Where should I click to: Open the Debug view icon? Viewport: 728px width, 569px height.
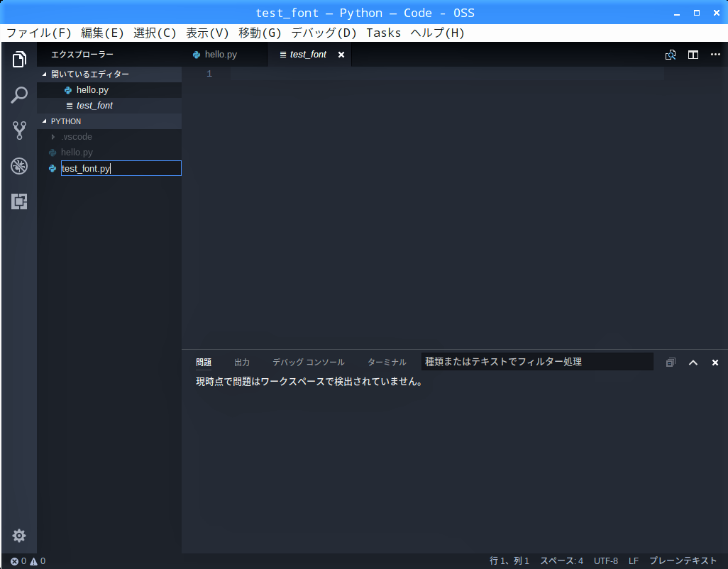coord(19,166)
